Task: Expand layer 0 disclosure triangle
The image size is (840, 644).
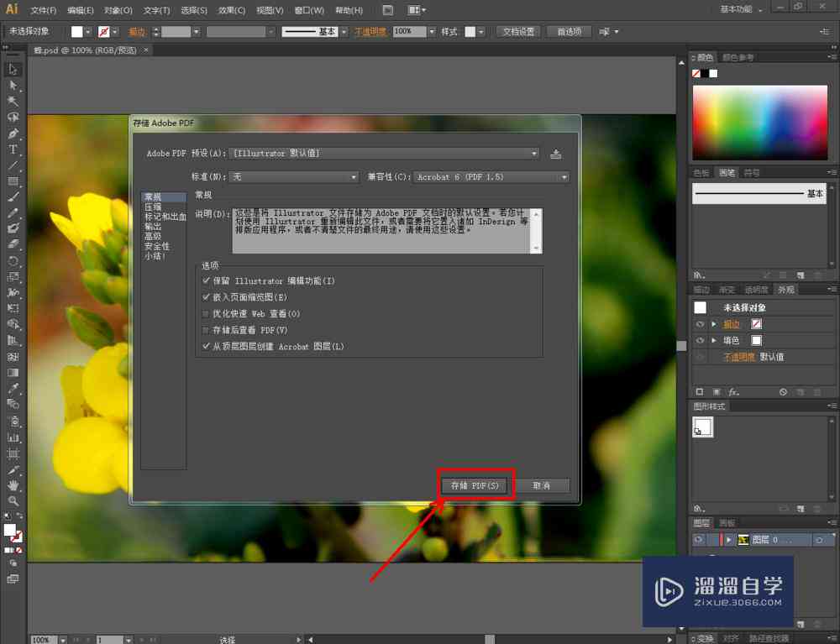Action: pos(729,540)
